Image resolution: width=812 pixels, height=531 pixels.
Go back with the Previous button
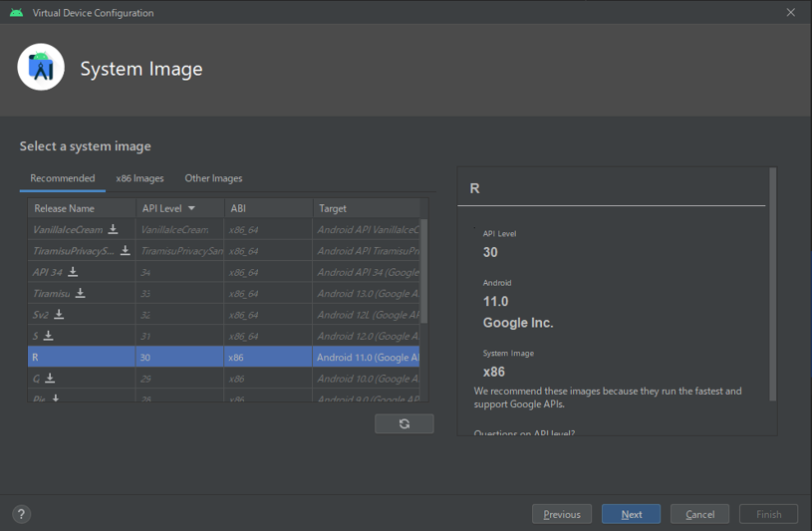pyautogui.click(x=562, y=514)
